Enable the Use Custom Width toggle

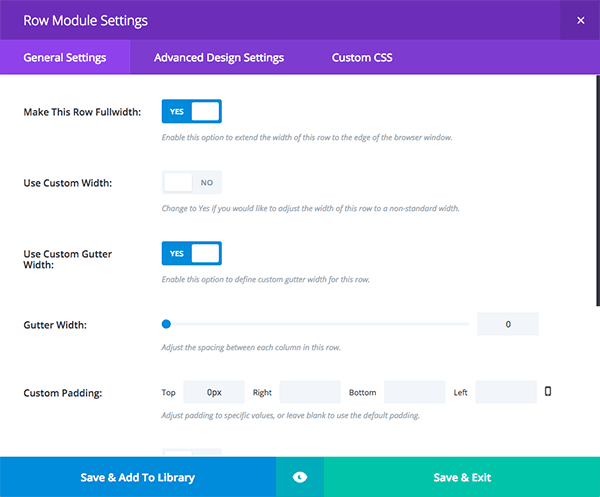tap(192, 183)
